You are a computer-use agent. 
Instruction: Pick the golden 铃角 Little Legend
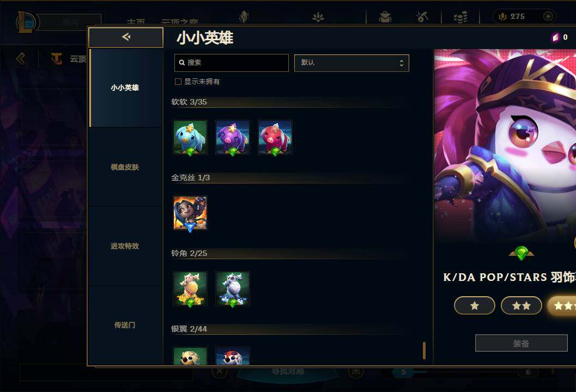point(190,289)
